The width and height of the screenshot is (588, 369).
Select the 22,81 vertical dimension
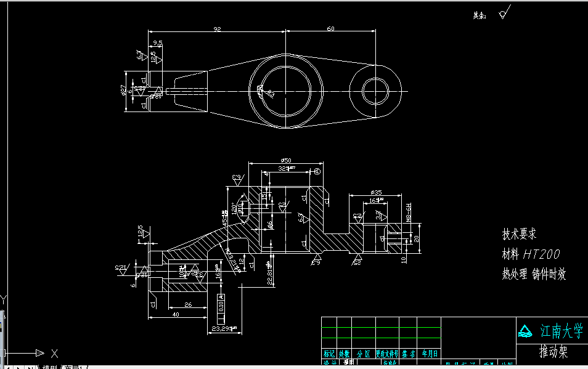(x=269, y=273)
